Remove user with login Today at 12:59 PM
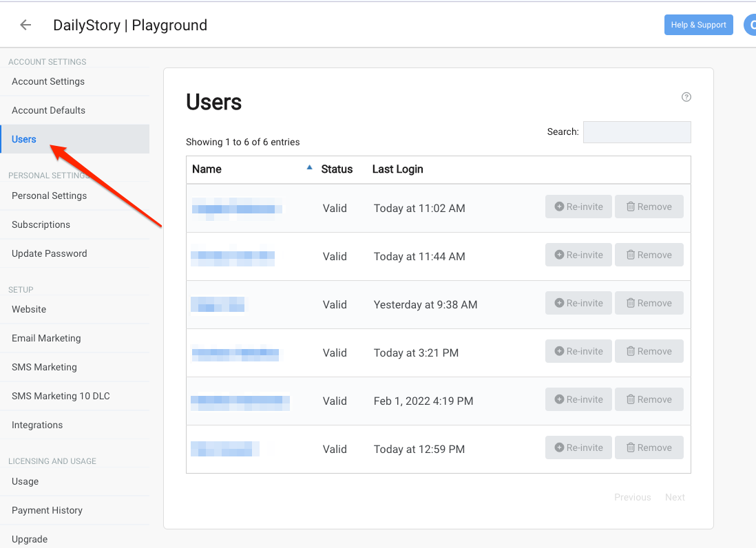Viewport: 756px width, 548px height. click(649, 447)
